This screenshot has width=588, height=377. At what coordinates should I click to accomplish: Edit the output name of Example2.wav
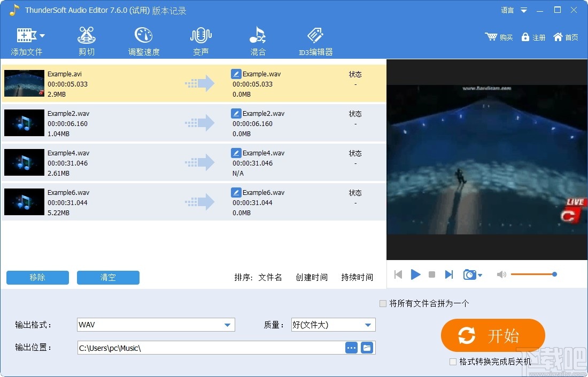tap(236, 113)
